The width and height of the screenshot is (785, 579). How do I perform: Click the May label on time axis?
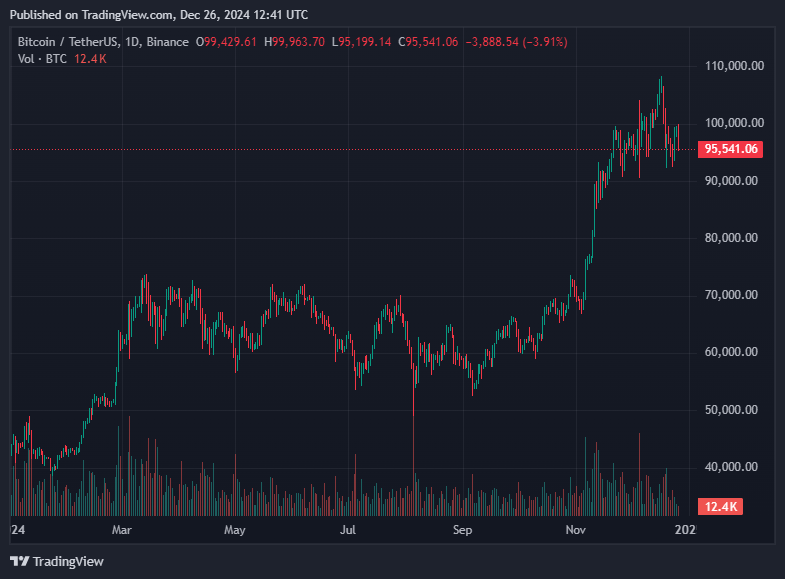pyautogui.click(x=235, y=530)
